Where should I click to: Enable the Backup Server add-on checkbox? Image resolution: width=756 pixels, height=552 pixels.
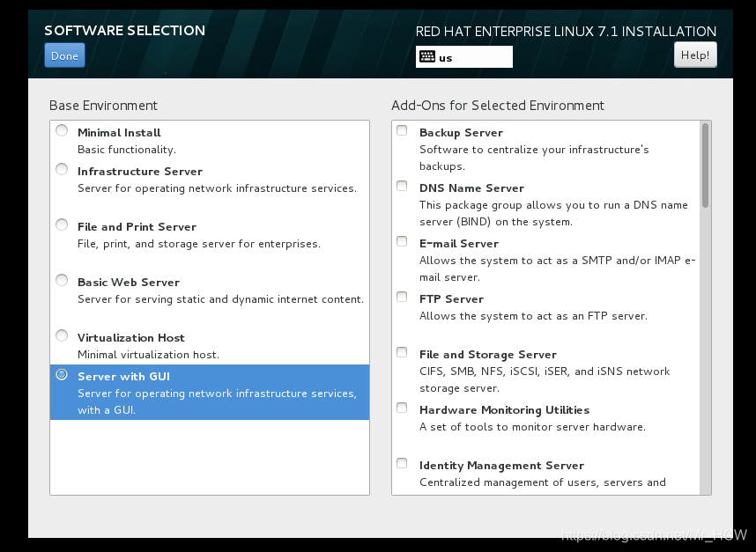tap(402, 130)
